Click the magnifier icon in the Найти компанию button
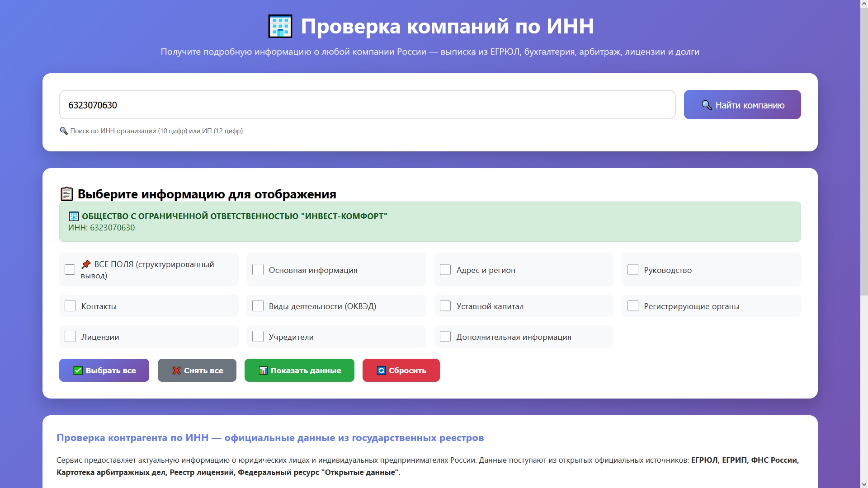 pos(706,105)
